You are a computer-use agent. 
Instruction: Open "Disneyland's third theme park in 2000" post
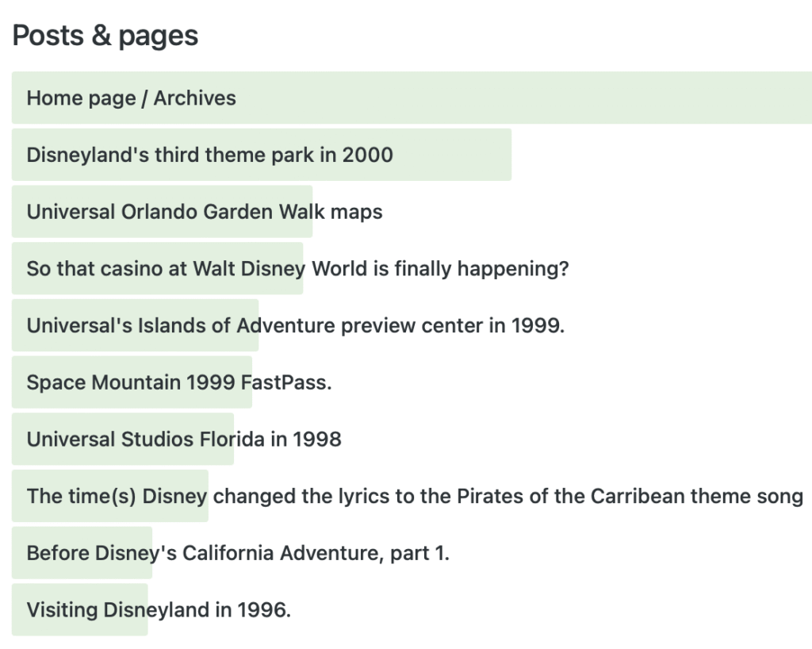(x=209, y=155)
